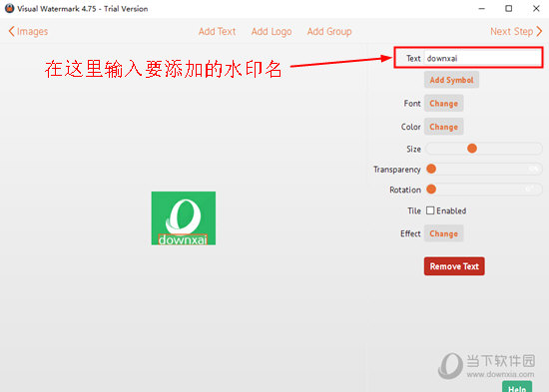Minimize the Visual Watermark window
Image resolution: width=549 pixels, height=392 pixels.
pos(482,8)
